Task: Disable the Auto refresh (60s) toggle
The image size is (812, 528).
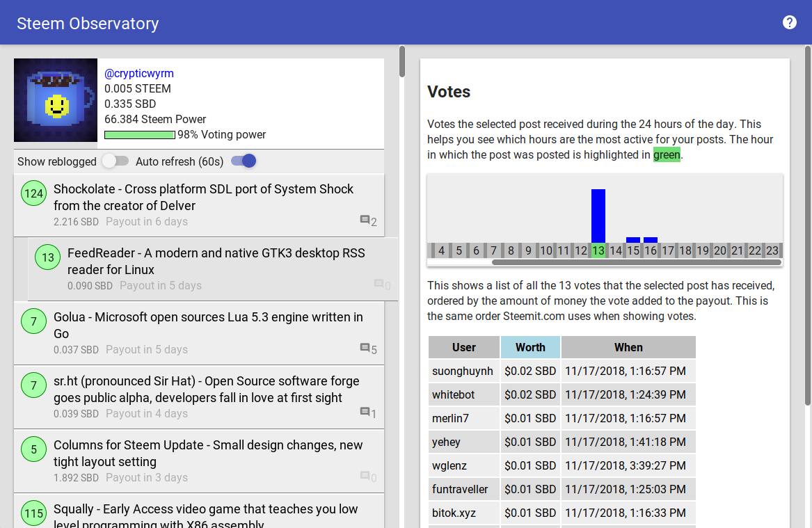Action: [x=244, y=161]
